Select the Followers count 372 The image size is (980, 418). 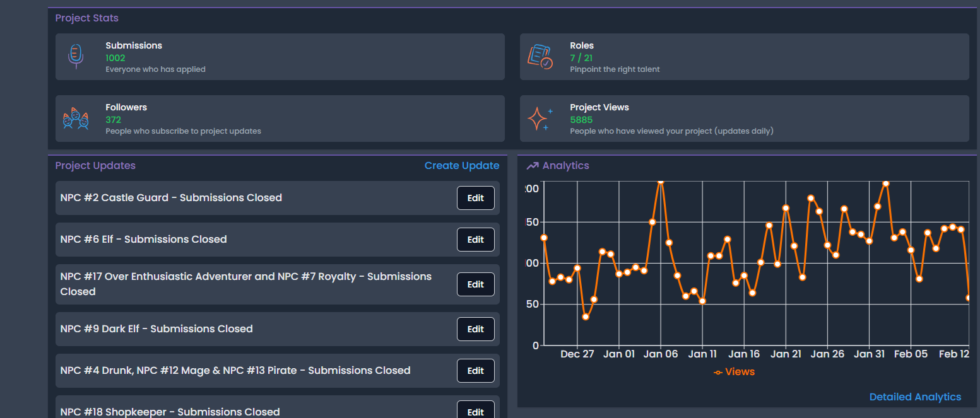(114, 120)
